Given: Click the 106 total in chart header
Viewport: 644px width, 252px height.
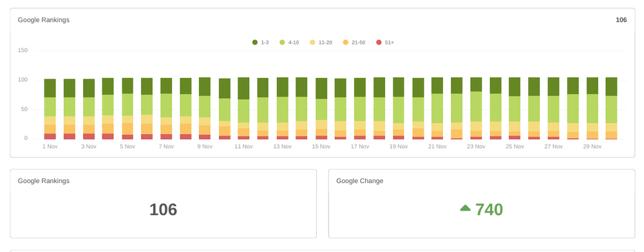Looking at the screenshot, I should tap(621, 20).
